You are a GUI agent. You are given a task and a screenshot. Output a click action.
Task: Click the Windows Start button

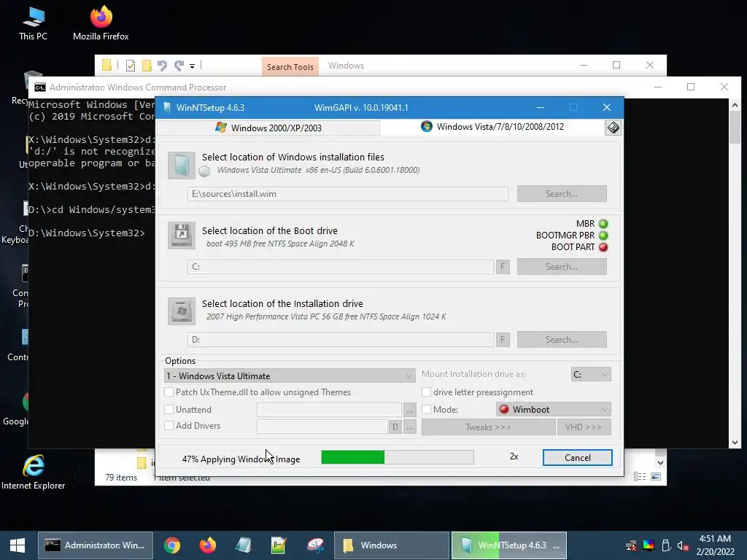point(18,545)
